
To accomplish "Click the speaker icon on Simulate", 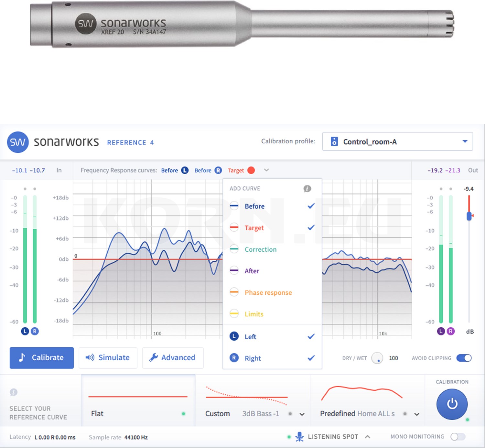I will [90, 357].
